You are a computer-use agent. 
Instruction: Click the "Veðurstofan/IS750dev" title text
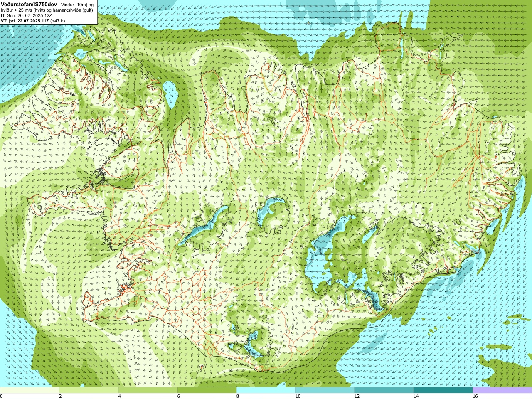(29, 4)
